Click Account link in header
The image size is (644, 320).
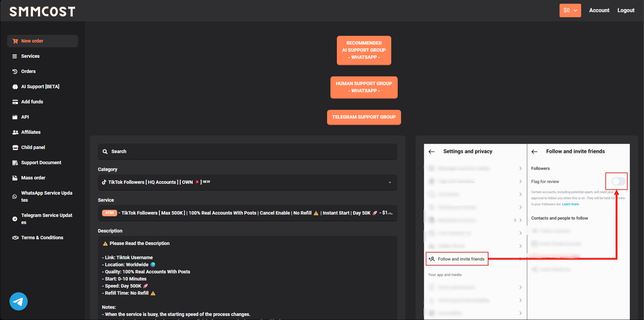click(x=599, y=10)
